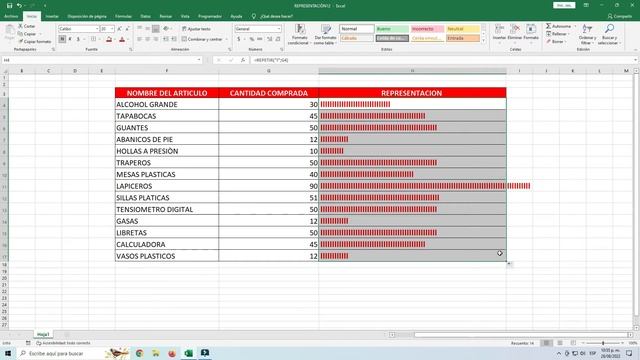
Task: Align text to the left
Action: point(140,39)
